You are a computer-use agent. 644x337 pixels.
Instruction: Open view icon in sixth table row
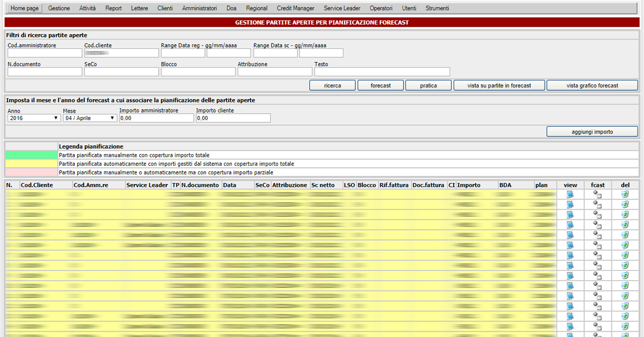[x=570, y=245]
